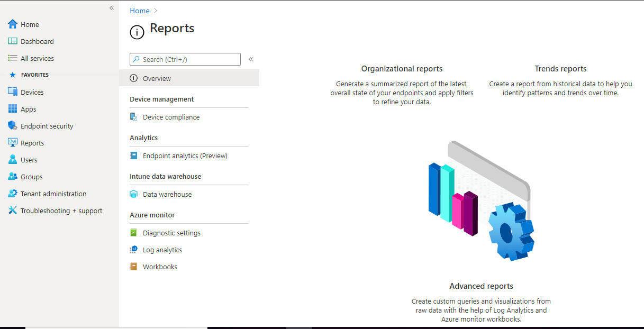Click the magnifier icon in search box
This screenshot has width=644, height=329.
pos(137,59)
